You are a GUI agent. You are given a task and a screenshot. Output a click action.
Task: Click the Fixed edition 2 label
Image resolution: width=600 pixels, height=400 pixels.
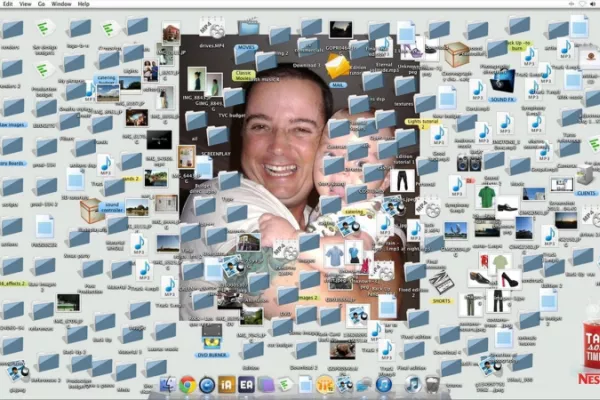(x=412, y=292)
